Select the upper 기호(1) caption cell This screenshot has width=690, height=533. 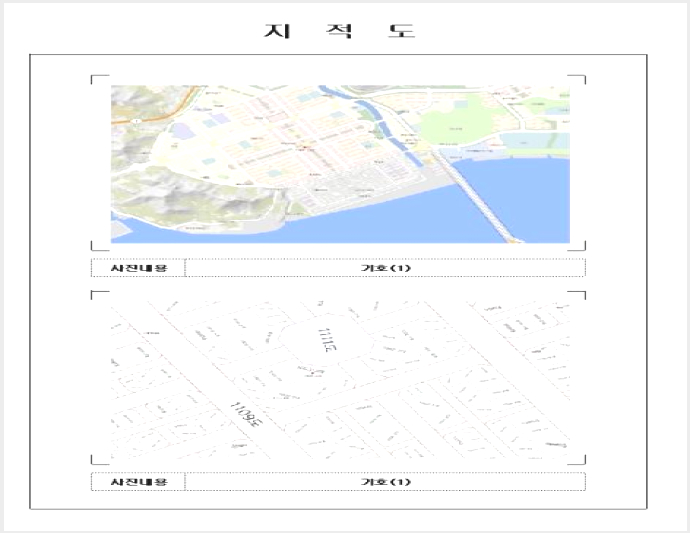coord(385,268)
